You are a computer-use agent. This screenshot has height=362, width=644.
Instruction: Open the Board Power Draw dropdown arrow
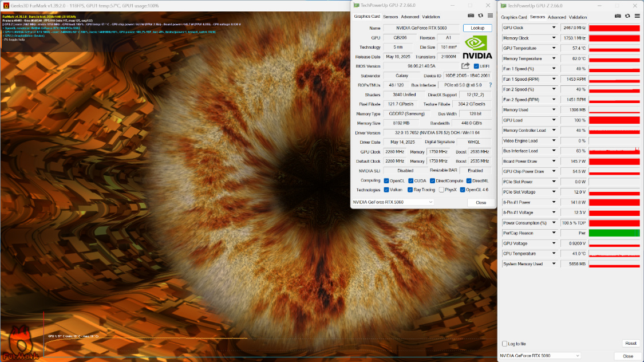[553, 161]
